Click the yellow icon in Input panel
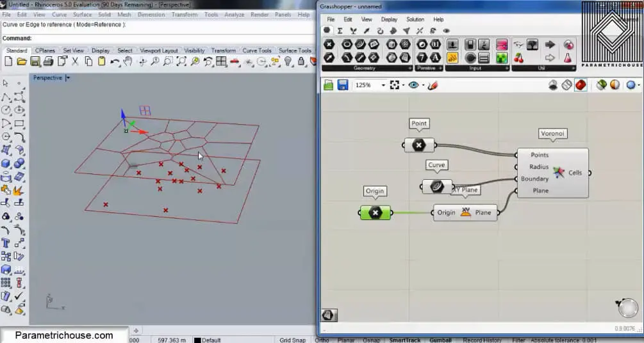The height and width of the screenshot is (343, 644). pyautogui.click(x=452, y=58)
